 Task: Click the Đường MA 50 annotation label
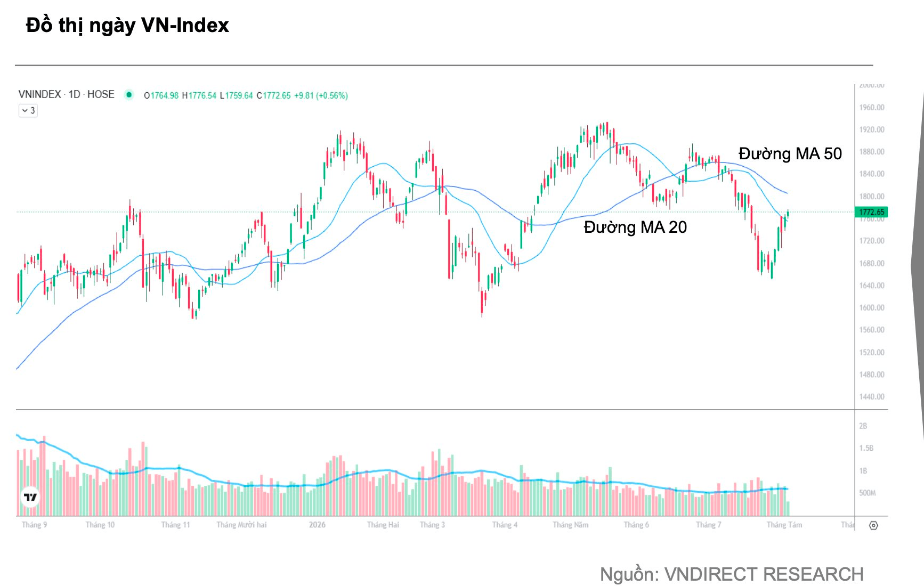click(790, 153)
